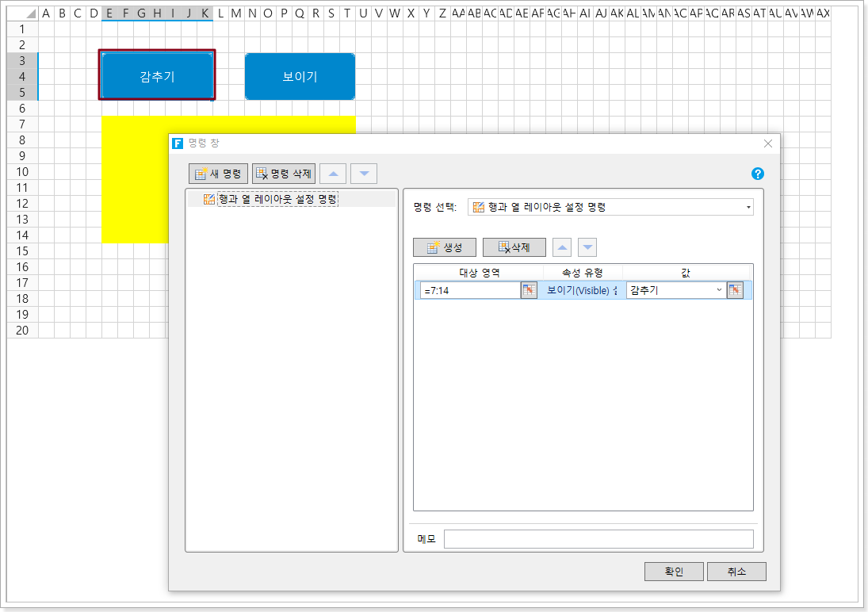Click the 값 column header
This screenshot has width=868, height=612.
pos(686,273)
